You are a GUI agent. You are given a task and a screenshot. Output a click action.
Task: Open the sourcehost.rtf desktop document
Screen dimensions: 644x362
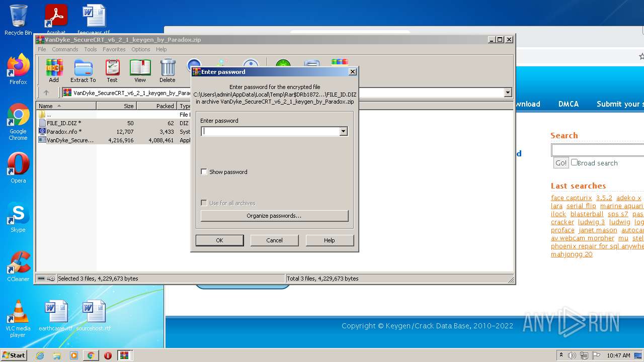point(94,315)
